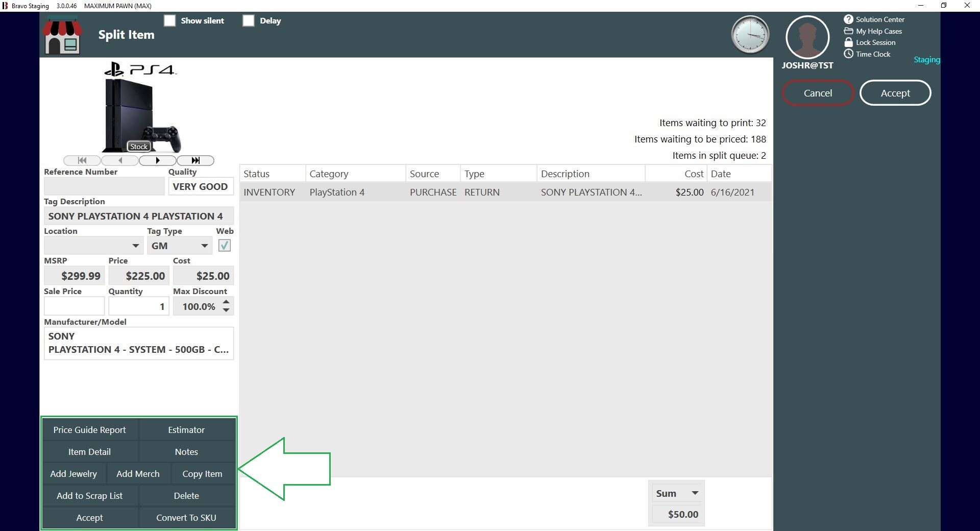This screenshot has width=980, height=531.
Task: Select the INVENTORY PlayStation 4 row
Action: click(x=505, y=192)
